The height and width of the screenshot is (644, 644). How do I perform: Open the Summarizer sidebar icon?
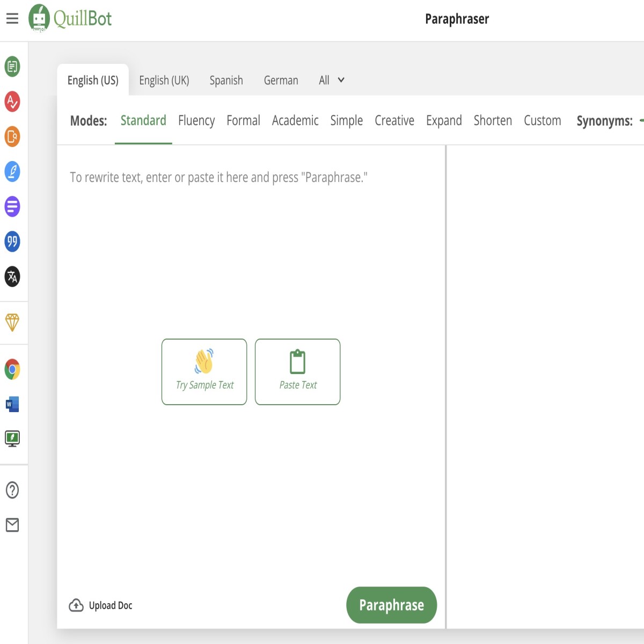(12, 207)
